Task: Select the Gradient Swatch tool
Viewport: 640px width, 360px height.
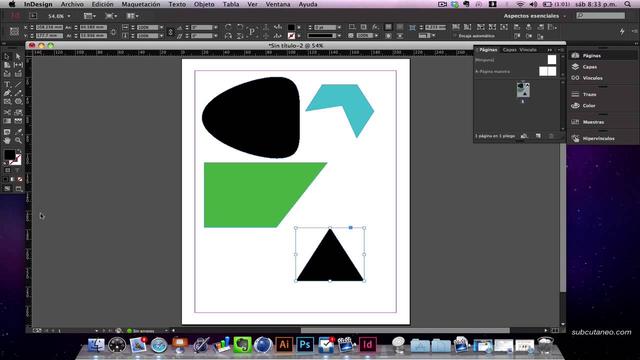Action: 7,121
